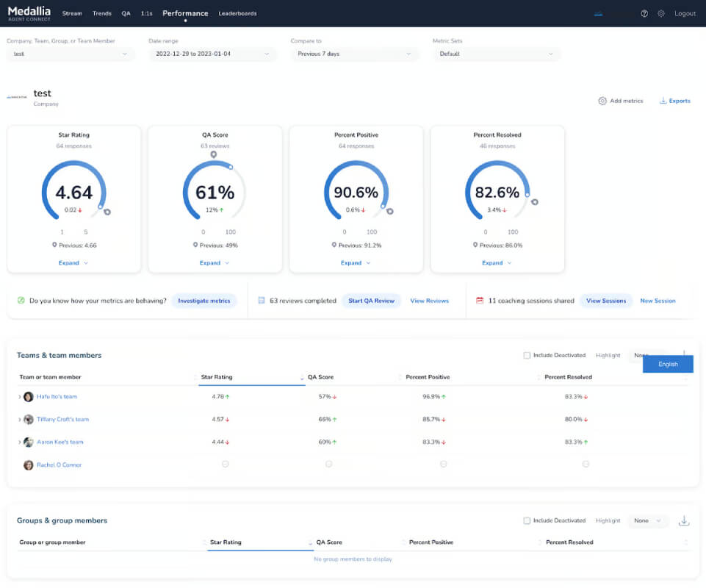This screenshot has width=706, height=588.
Task: Enable Include Deactivated for Groups table
Action: (527, 521)
